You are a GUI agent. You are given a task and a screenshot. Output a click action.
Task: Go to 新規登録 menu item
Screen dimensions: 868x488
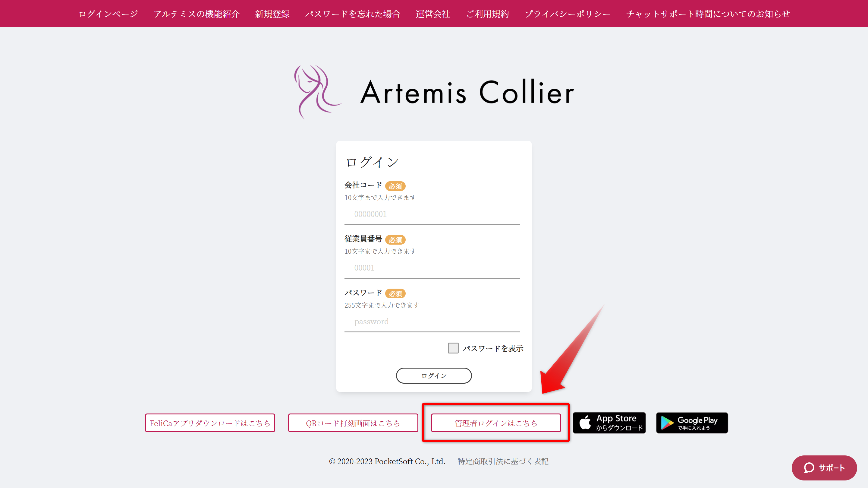coord(272,14)
